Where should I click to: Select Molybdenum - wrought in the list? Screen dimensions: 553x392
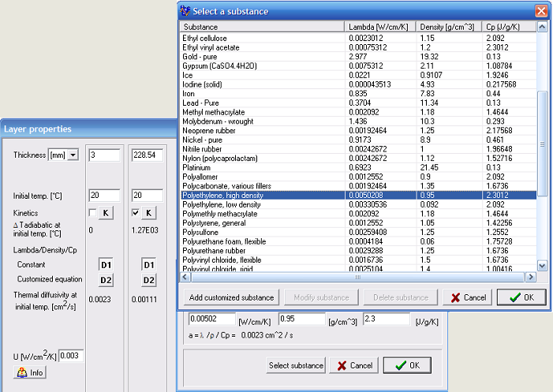[359, 121]
